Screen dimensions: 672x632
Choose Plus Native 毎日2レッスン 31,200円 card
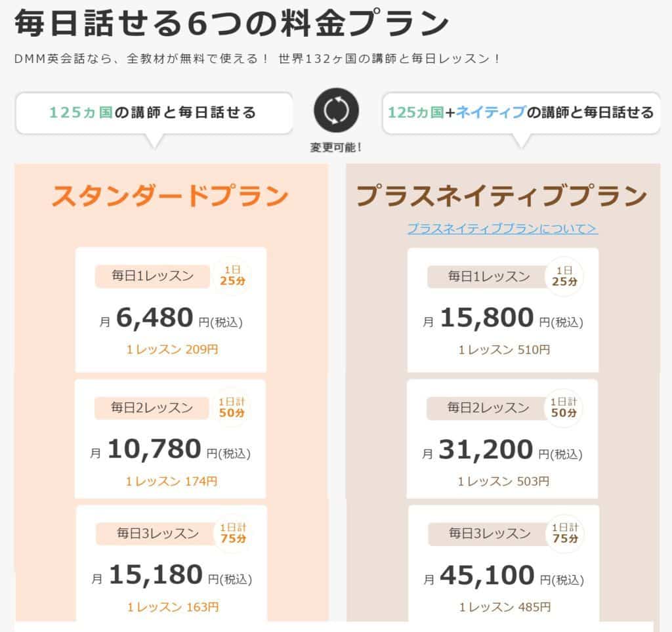coord(502,439)
